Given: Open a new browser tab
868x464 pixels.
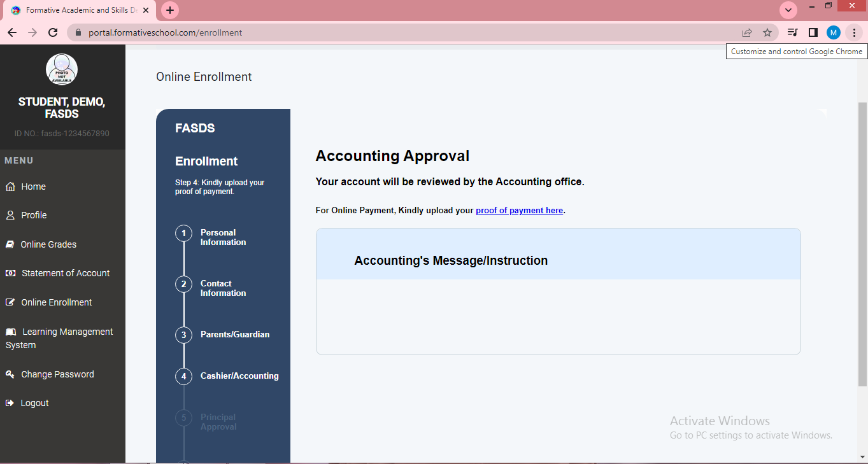Looking at the screenshot, I should (x=169, y=10).
